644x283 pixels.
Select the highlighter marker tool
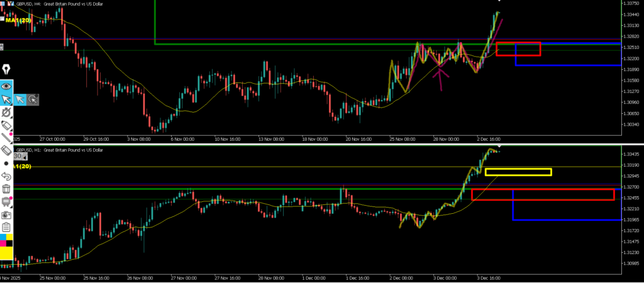tap(6, 126)
